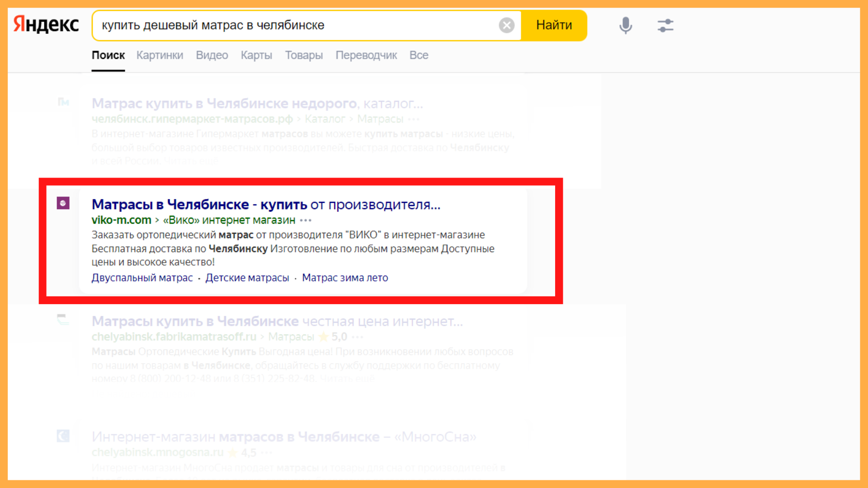Click 'Читать ещё' in the first result
Viewport: 868px width, 488px height.
[191, 161]
